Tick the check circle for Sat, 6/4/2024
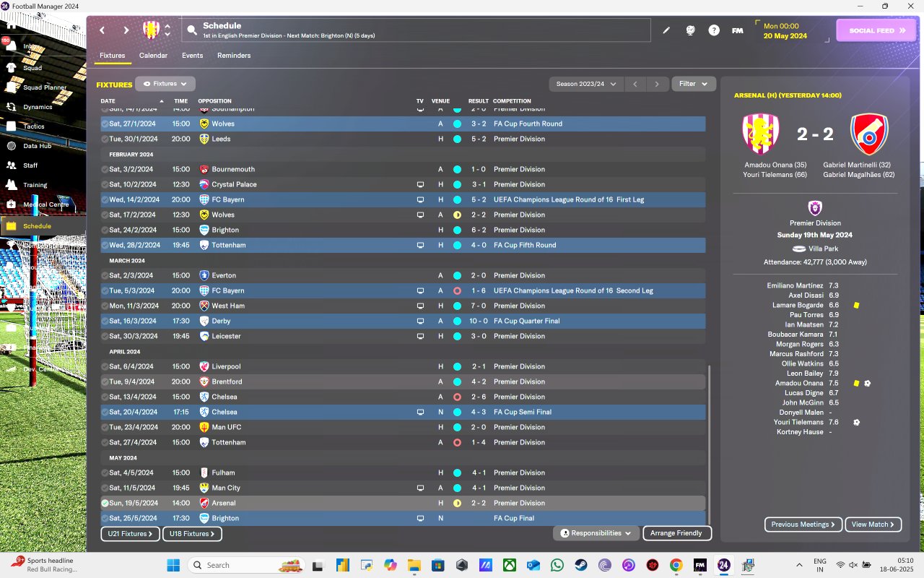The width and height of the screenshot is (924, 578). (x=105, y=366)
